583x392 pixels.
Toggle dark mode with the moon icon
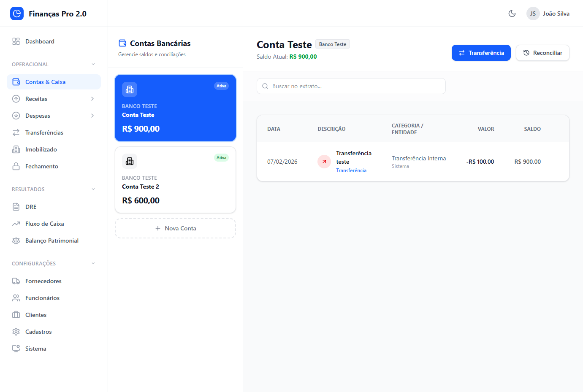(x=512, y=14)
